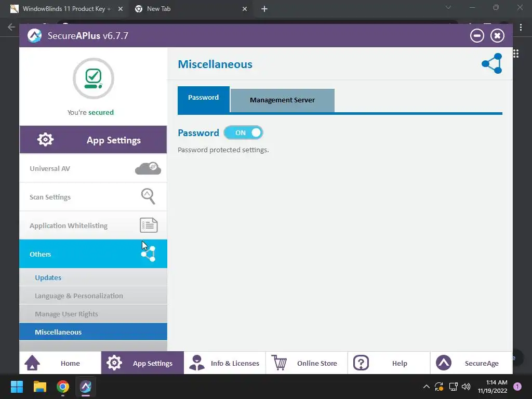
Task: Open the network tray icon
Action: [453, 387]
